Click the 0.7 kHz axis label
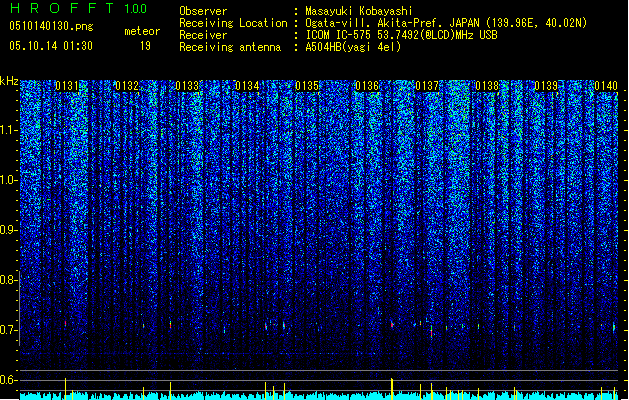 (8, 330)
